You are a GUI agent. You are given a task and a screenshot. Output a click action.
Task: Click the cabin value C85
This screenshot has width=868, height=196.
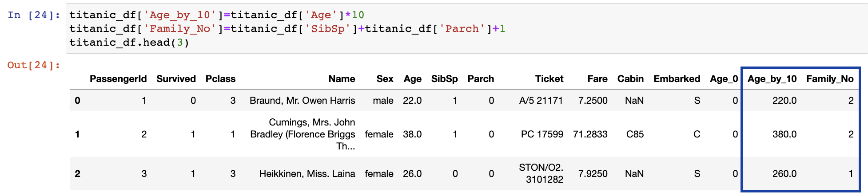point(635,134)
